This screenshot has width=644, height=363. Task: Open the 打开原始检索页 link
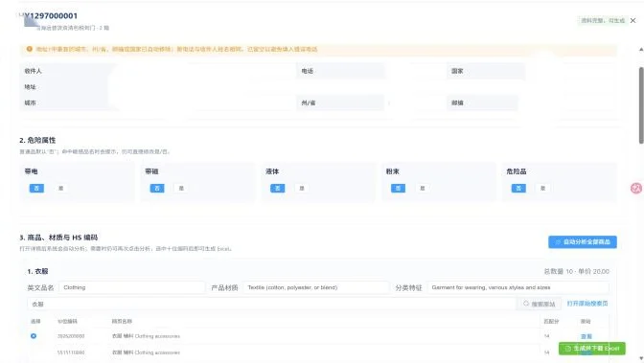[587, 304]
